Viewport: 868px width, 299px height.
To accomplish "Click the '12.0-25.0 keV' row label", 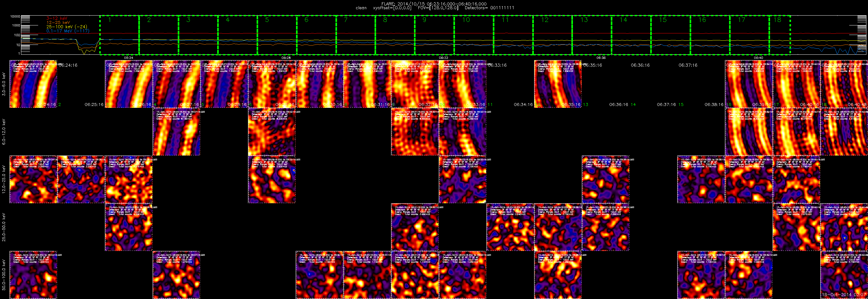I will pyautogui.click(x=4, y=179).
